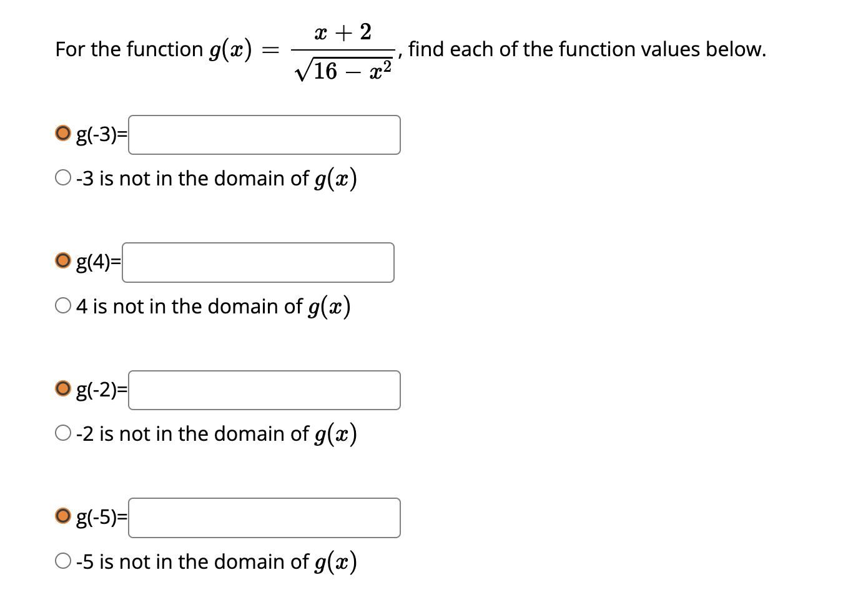Click the answer box for g(4)
This screenshot has height=595, width=868.
click(x=258, y=262)
